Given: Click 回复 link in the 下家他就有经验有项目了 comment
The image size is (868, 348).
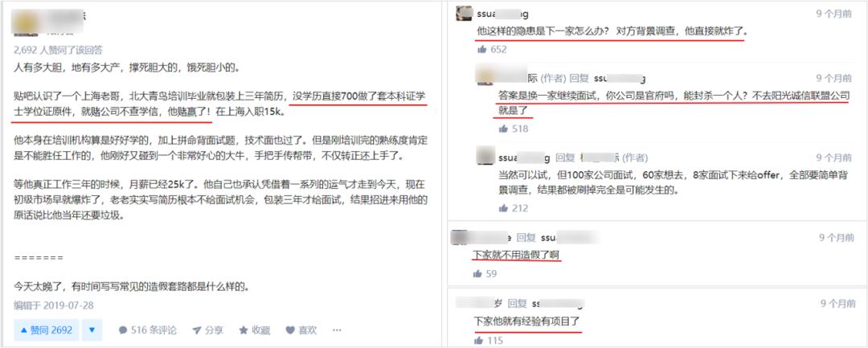Looking at the screenshot, I should (517, 303).
